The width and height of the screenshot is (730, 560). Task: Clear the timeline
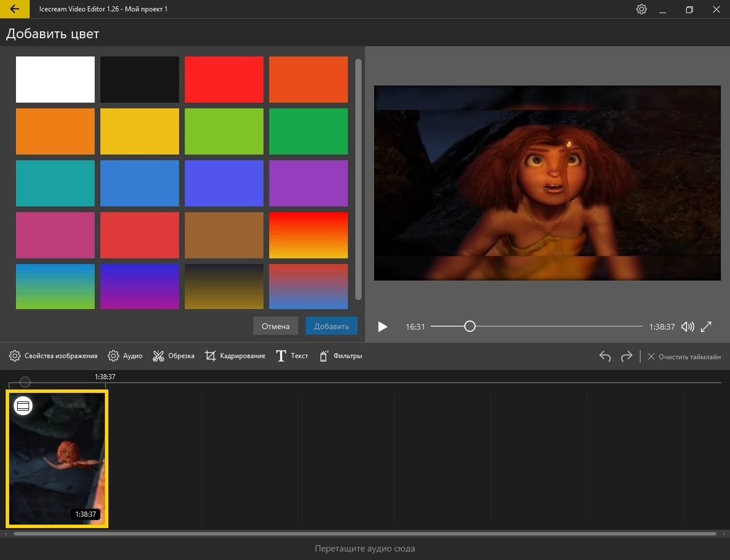click(x=684, y=356)
